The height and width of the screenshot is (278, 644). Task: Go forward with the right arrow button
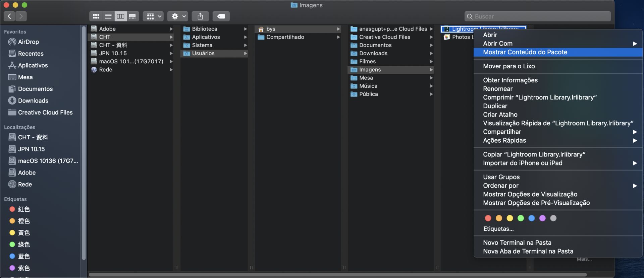tap(21, 16)
